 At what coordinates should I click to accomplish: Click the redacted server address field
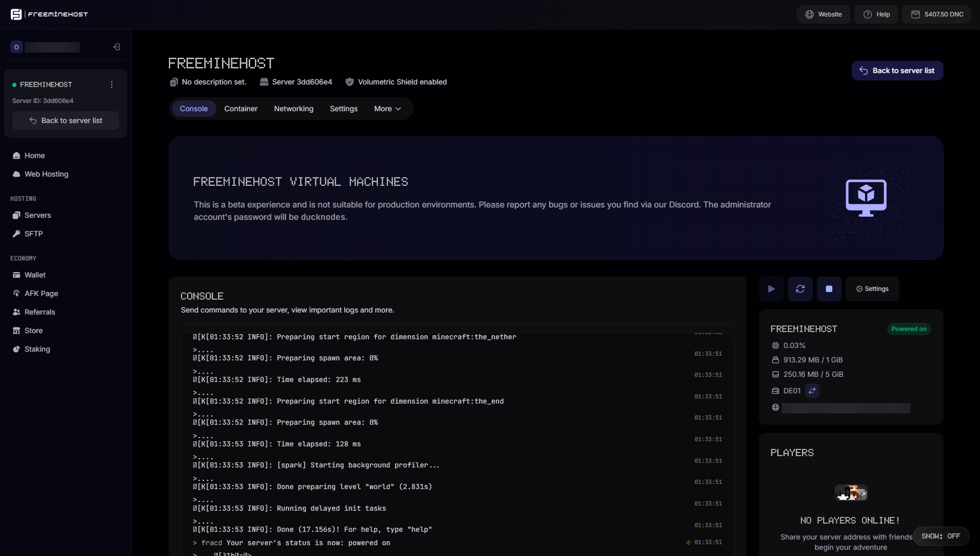tap(846, 408)
